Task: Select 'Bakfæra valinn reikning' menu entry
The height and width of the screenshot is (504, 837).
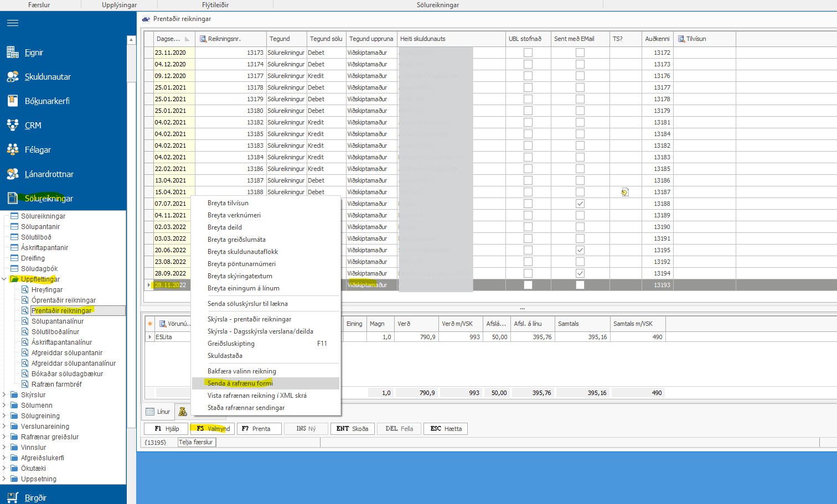Action: pos(241,371)
